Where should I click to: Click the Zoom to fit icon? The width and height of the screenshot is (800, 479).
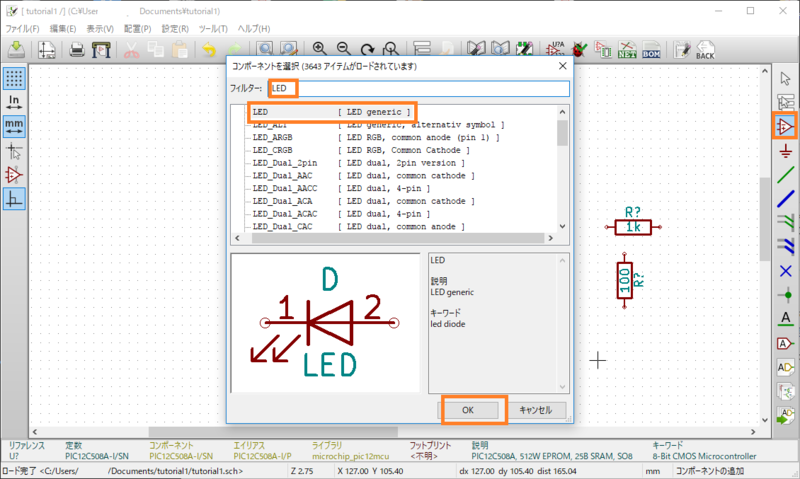pyautogui.click(x=391, y=49)
